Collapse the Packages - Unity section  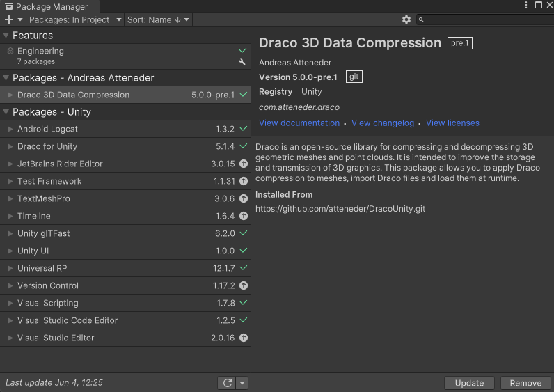point(6,112)
